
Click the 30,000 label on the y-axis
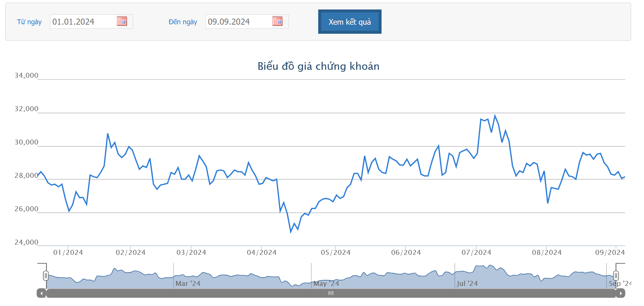(x=27, y=142)
